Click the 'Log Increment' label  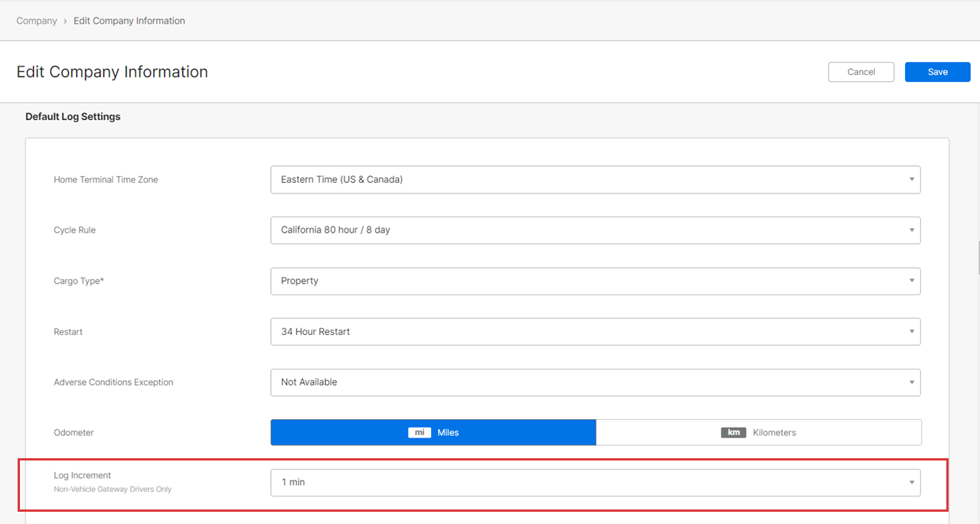(x=82, y=475)
